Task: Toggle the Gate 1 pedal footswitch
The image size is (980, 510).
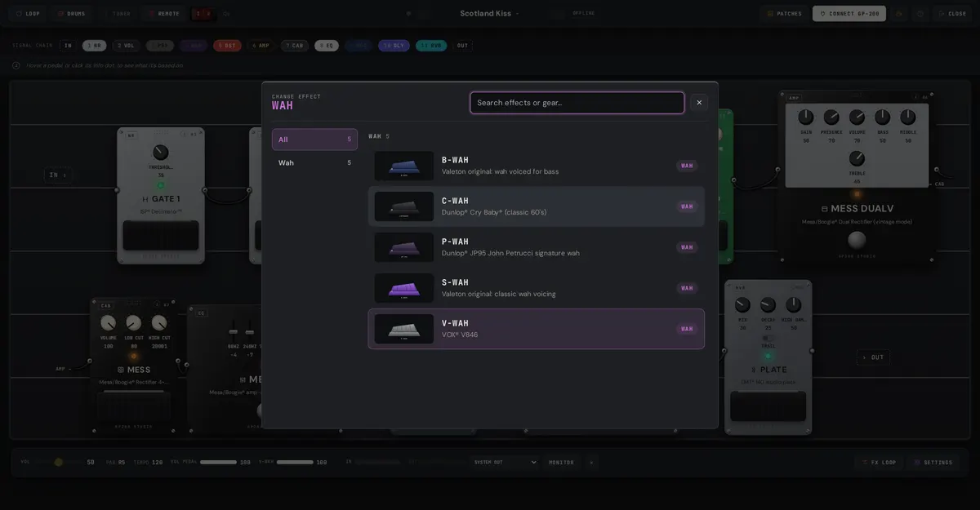Action: [x=161, y=235]
